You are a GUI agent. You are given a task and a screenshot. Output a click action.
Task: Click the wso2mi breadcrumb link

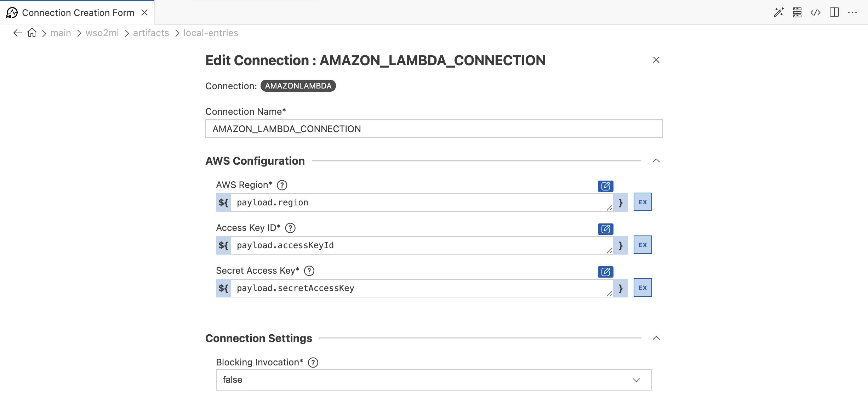tap(102, 33)
